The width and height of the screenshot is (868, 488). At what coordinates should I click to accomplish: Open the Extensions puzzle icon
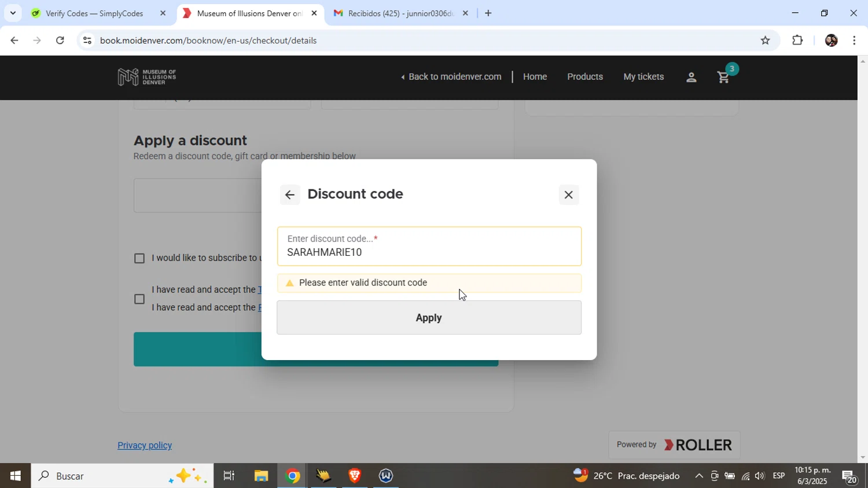[x=797, y=41]
